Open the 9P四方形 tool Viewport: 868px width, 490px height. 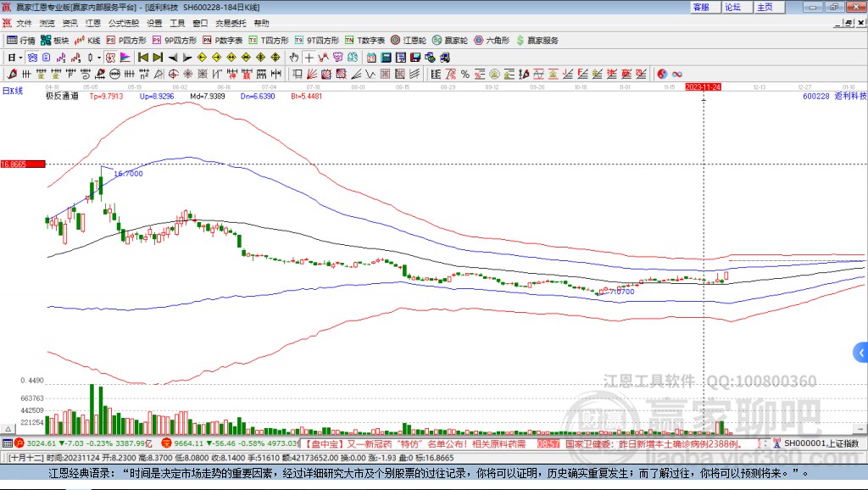(x=174, y=41)
